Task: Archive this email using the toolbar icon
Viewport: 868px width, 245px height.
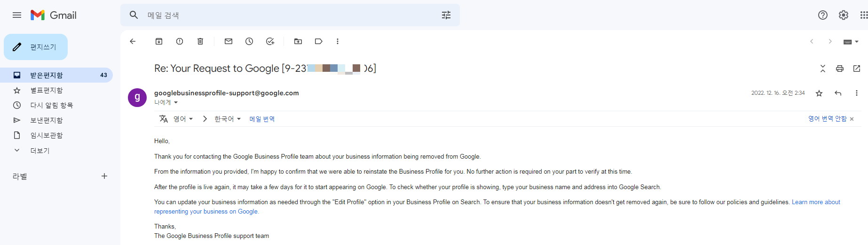Action: point(159,41)
